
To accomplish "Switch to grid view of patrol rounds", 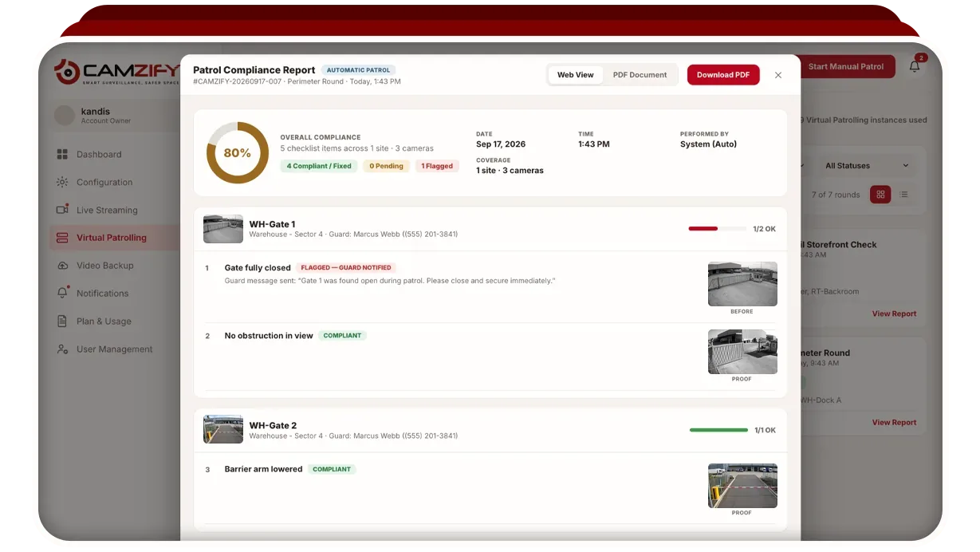I will pos(880,194).
